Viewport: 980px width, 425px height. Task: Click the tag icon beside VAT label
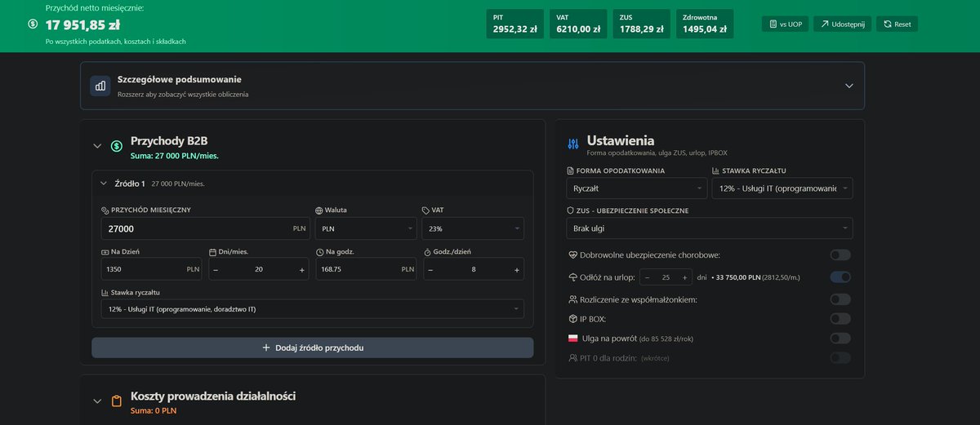point(425,210)
